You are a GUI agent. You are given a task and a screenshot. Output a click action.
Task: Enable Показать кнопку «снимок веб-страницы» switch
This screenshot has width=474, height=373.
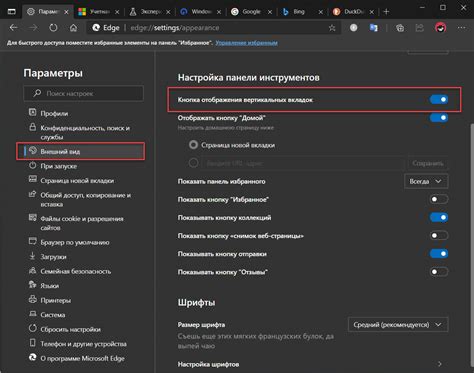[439, 236]
